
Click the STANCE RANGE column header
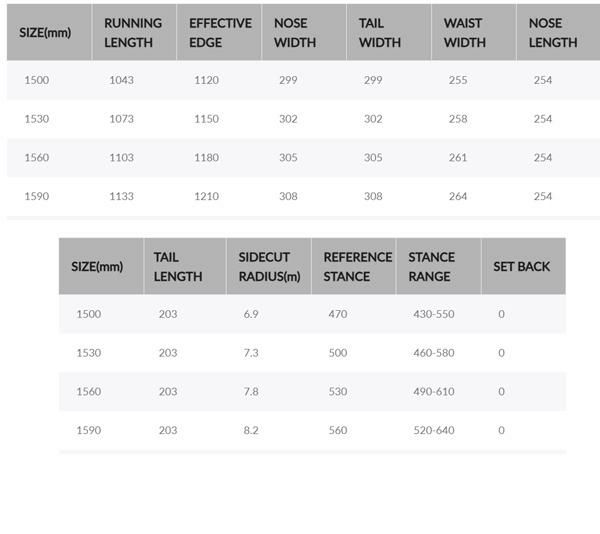tap(431, 267)
